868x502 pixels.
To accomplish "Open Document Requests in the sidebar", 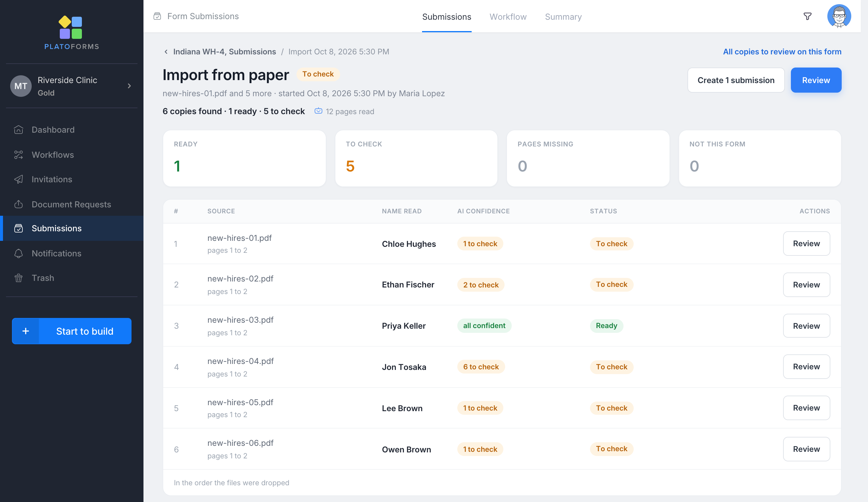I will click(72, 204).
